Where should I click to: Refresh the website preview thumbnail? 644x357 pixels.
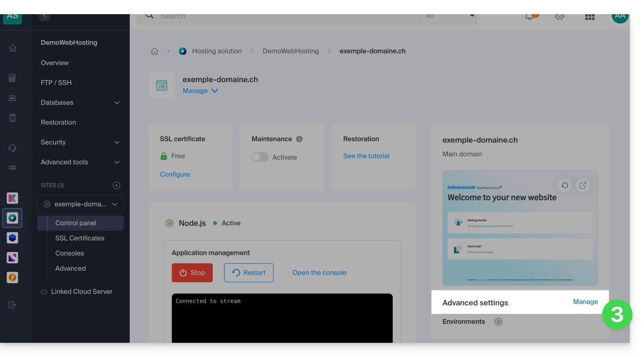[565, 185]
